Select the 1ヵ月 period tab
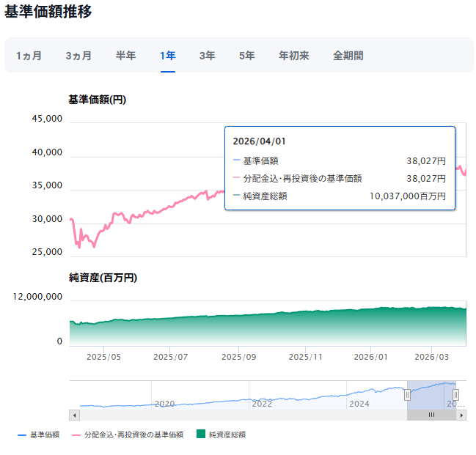Image resolution: width=476 pixels, height=455 pixels. click(x=29, y=56)
